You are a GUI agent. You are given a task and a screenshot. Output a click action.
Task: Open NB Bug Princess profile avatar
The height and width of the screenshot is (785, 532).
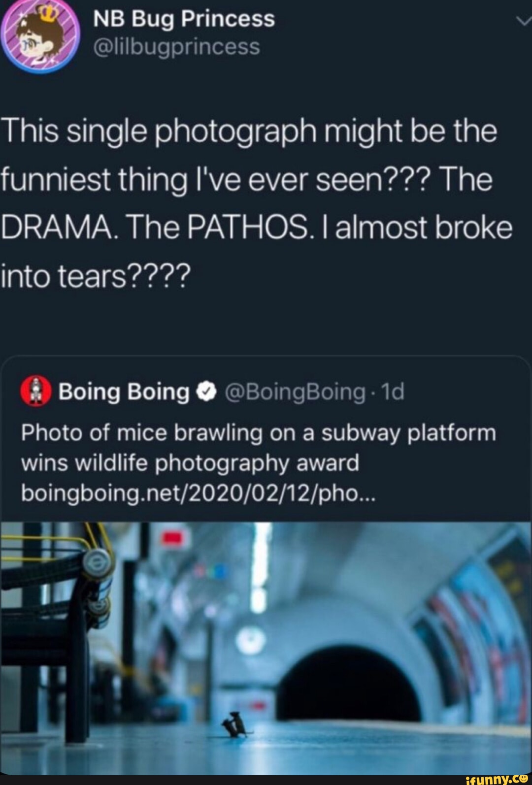40,35
